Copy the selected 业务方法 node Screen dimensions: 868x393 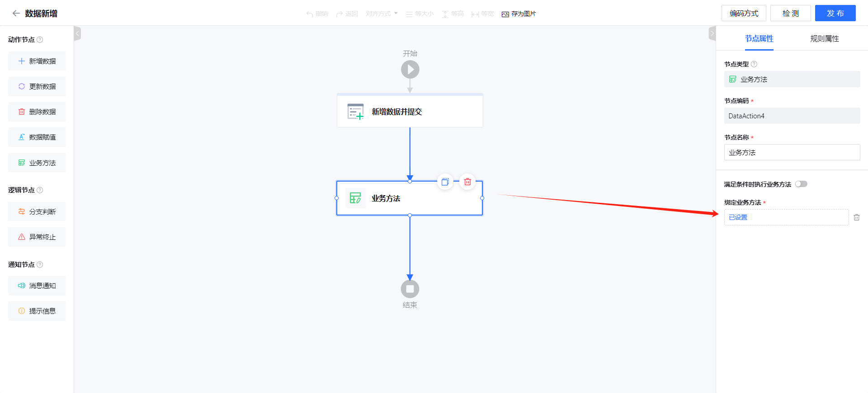point(445,182)
